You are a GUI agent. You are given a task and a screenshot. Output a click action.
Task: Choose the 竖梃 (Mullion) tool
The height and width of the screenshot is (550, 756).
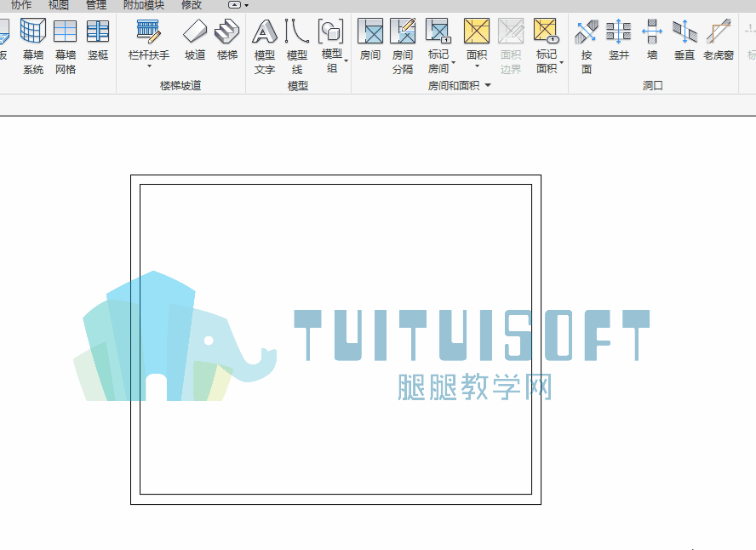97,39
